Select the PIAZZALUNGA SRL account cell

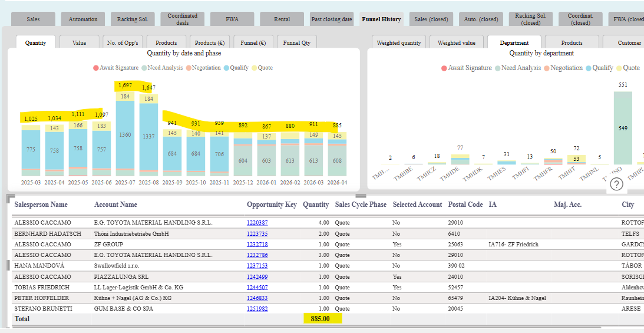(121, 277)
